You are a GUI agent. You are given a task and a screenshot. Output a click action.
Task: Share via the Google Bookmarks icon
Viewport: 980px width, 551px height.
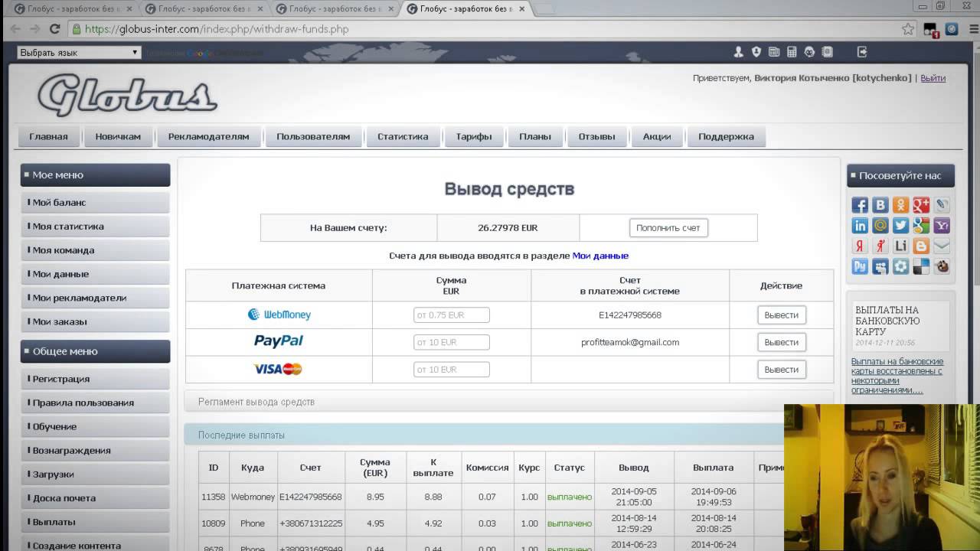tap(921, 226)
